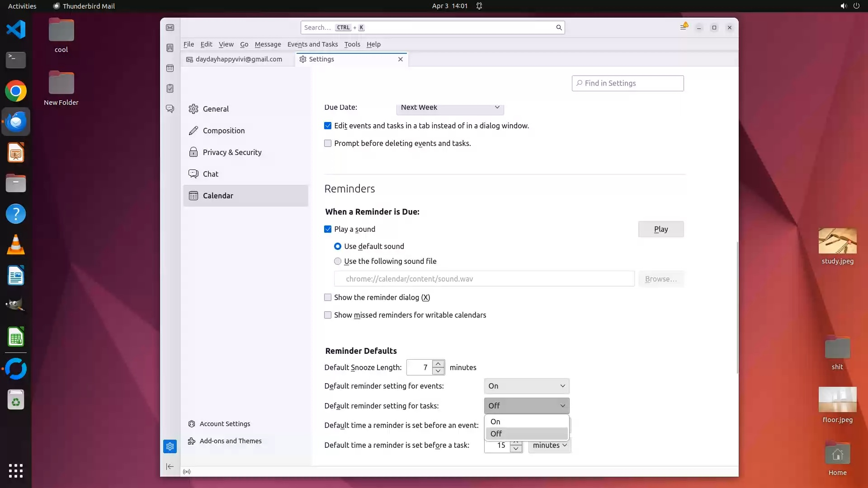Open the Thunderbird app menu hamburger icon
The width and height of the screenshot is (868, 488).
point(683,28)
